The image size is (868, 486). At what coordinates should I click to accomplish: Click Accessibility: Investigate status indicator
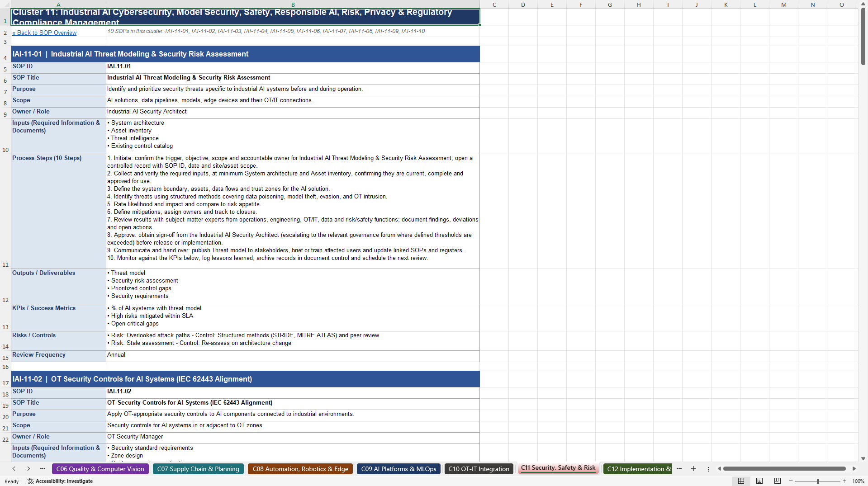pos(60,481)
